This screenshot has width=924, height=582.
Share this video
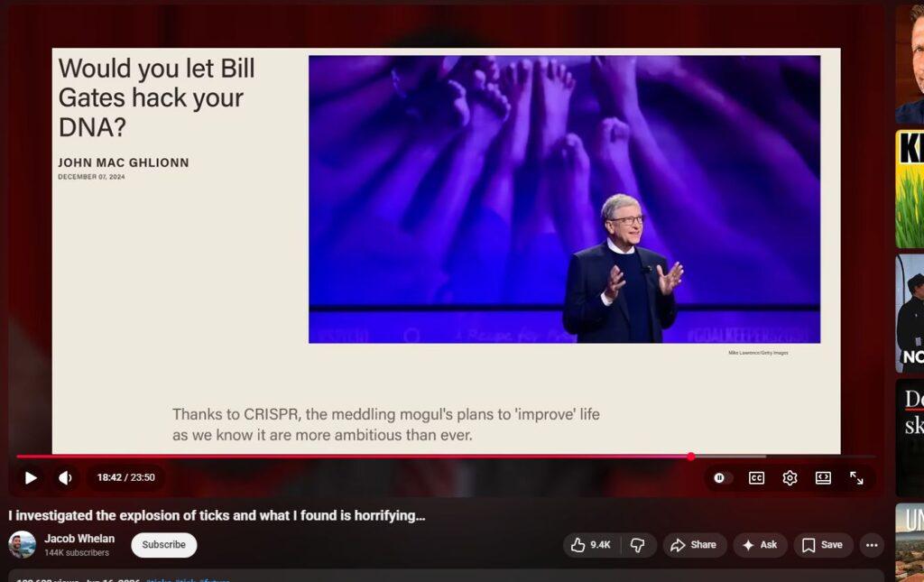coord(694,545)
